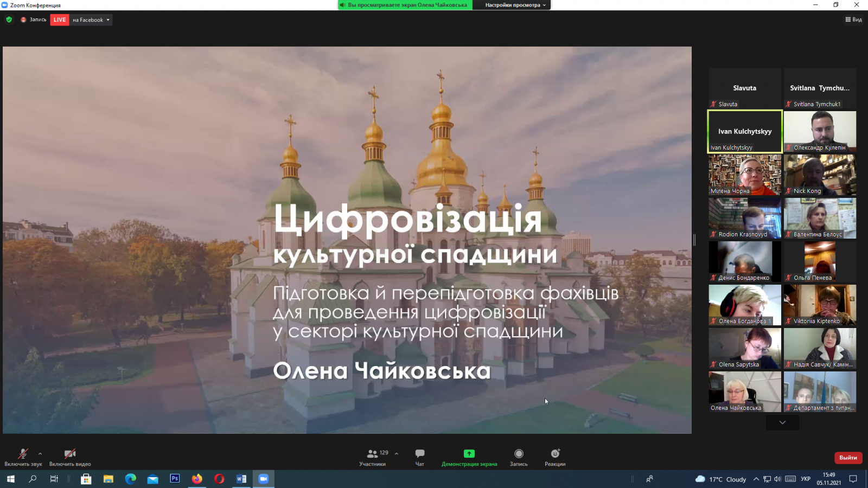Expand participants options caret beside 129
Image resolution: width=868 pixels, height=488 pixels.
[x=397, y=454]
